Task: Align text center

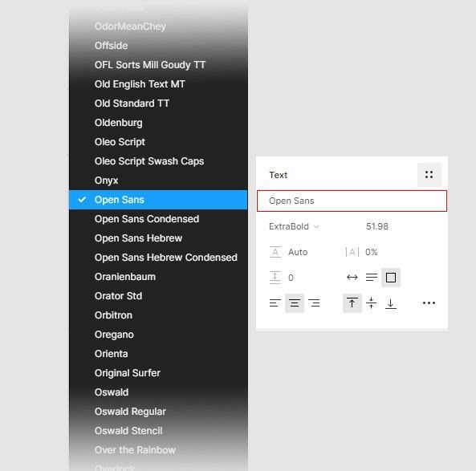Action: [295, 302]
